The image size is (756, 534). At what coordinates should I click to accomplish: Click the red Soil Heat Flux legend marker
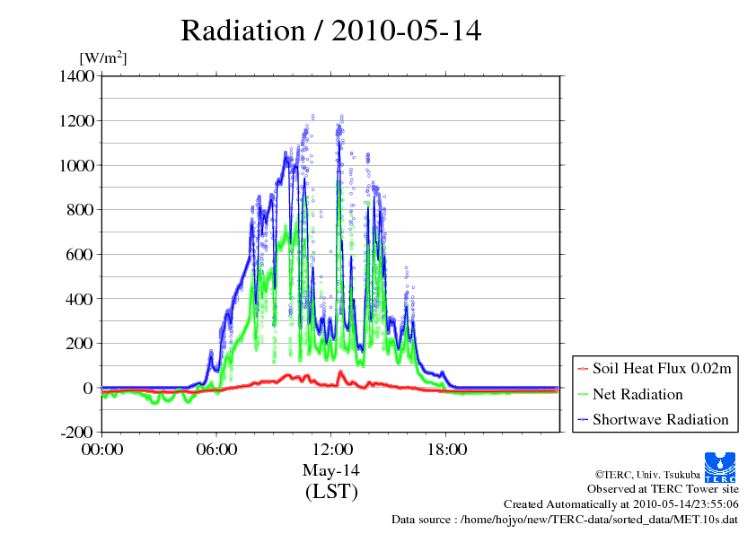[x=583, y=369]
